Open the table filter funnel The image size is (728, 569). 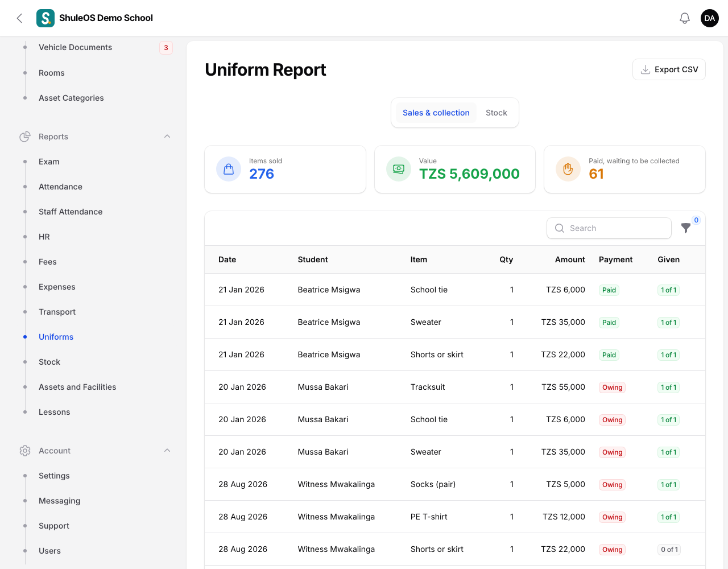(686, 228)
